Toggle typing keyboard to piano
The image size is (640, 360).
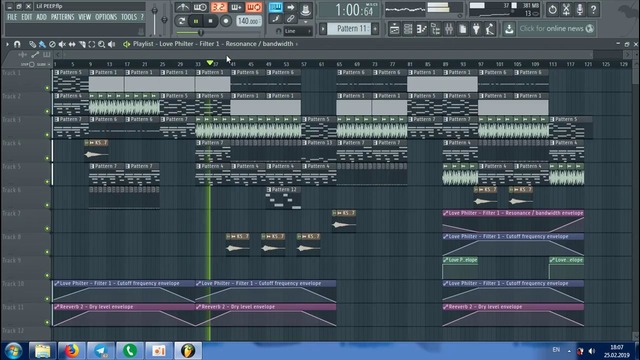(x=276, y=7)
